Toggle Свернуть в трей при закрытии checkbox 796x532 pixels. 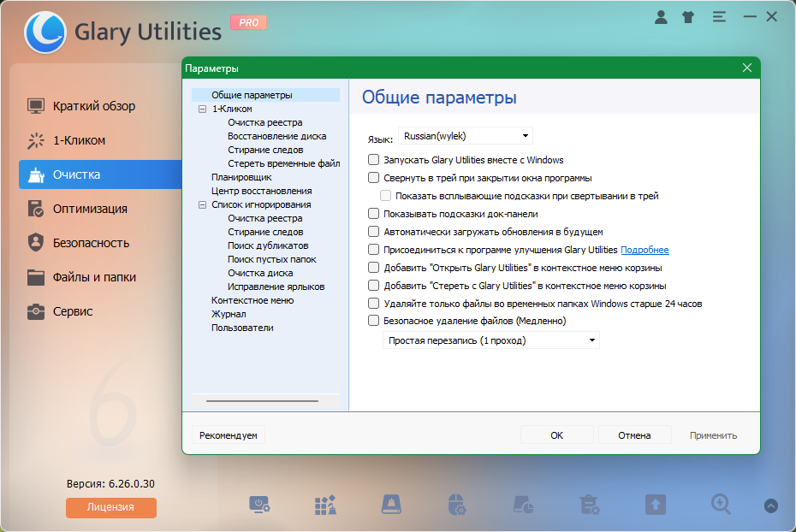374,178
